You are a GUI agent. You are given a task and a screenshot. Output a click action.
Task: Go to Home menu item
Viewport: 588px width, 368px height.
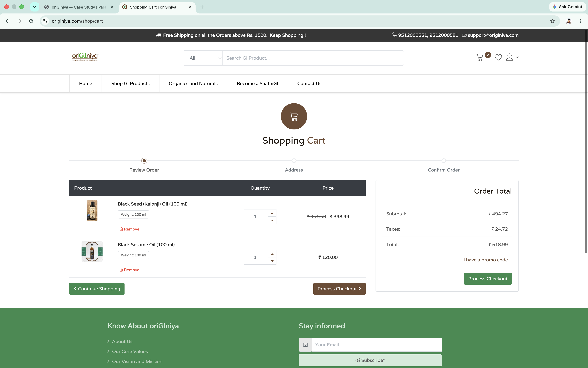tap(85, 83)
